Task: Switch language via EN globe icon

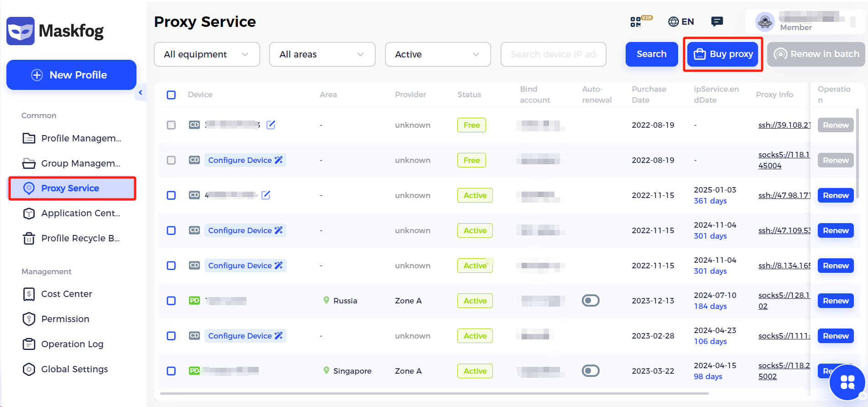Action: coord(681,21)
